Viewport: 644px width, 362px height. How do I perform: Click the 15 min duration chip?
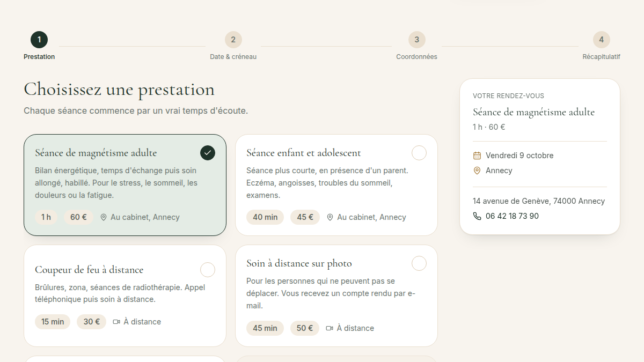(x=53, y=322)
